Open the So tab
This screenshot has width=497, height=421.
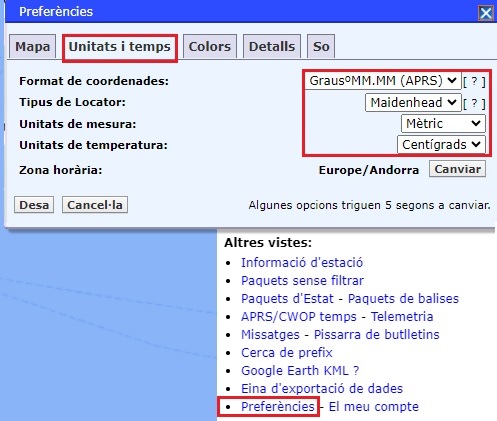(x=321, y=46)
